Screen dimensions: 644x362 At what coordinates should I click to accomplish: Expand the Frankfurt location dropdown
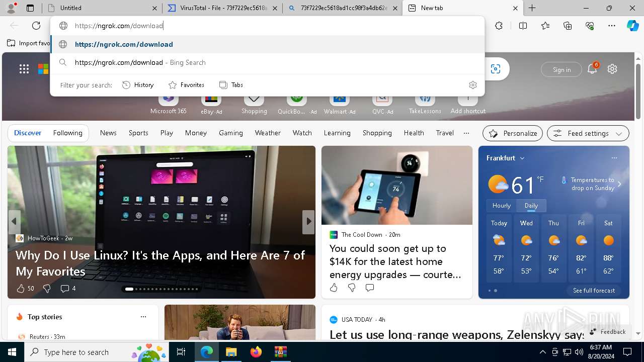(522, 158)
